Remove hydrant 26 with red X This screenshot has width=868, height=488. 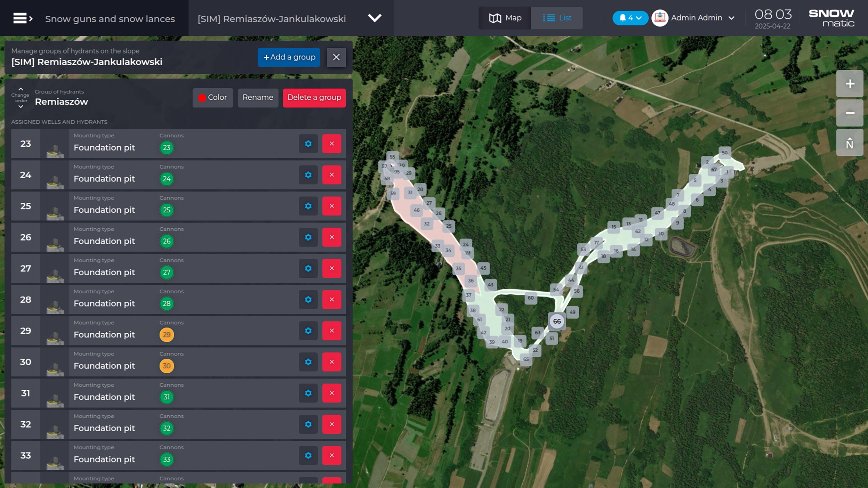331,237
